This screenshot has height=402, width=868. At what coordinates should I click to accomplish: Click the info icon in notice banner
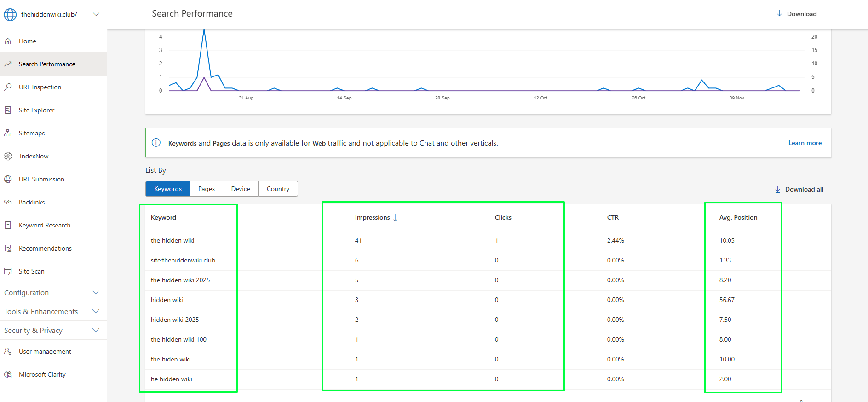click(x=156, y=143)
